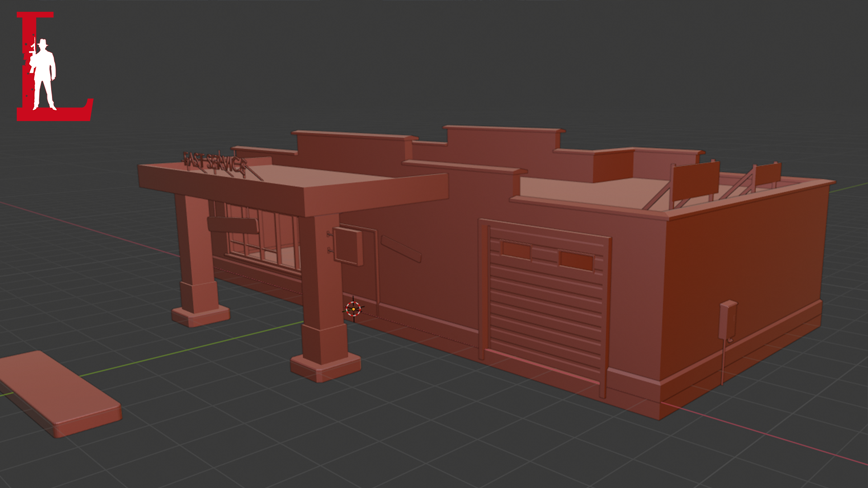
Task: Select the electrical box on side wall
Action: tap(728, 320)
